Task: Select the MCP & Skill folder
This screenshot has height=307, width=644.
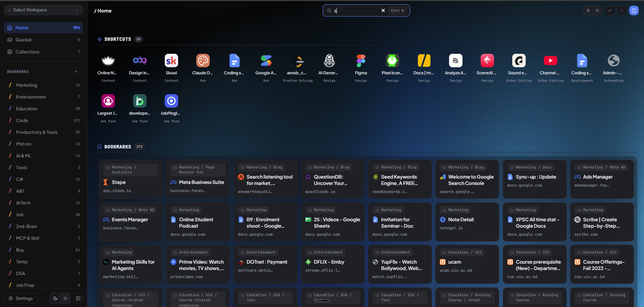Action: (x=43, y=238)
